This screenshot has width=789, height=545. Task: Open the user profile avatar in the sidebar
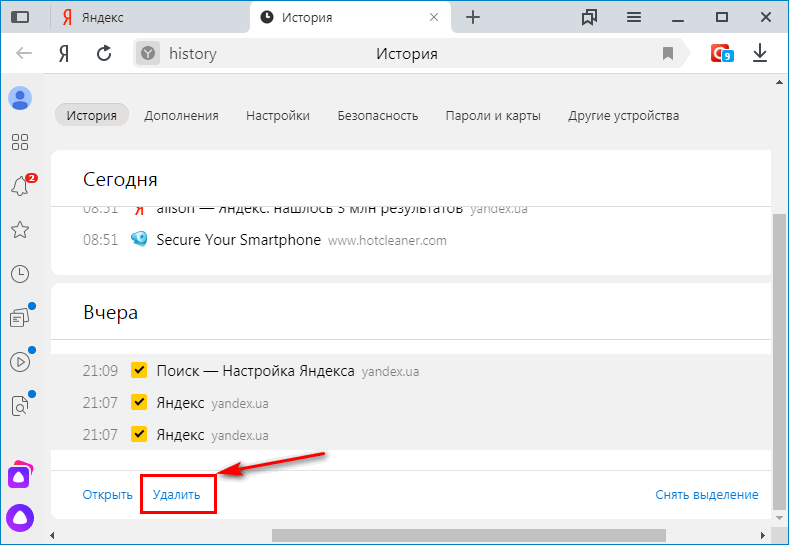20,98
